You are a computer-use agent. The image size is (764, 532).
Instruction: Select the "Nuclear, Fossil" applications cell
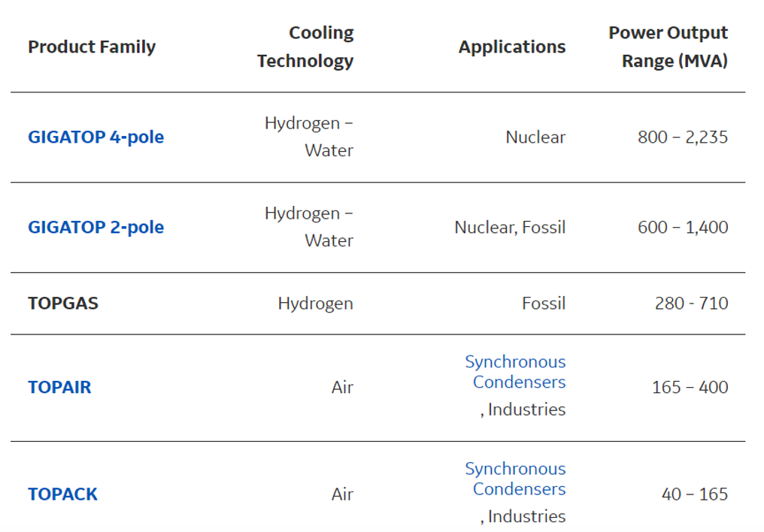510,227
